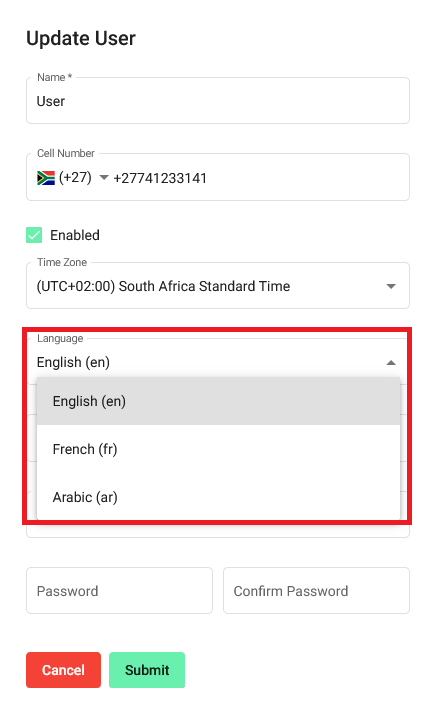Focus the Password field
Image resolution: width=437 pixels, height=704 pixels.
click(119, 590)
